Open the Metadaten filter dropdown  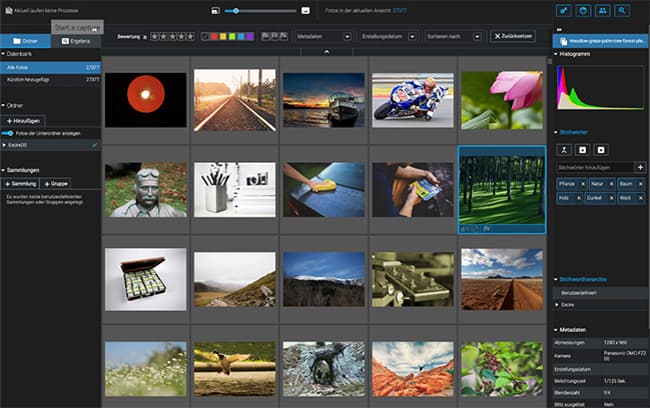click(x=323, y=36)
